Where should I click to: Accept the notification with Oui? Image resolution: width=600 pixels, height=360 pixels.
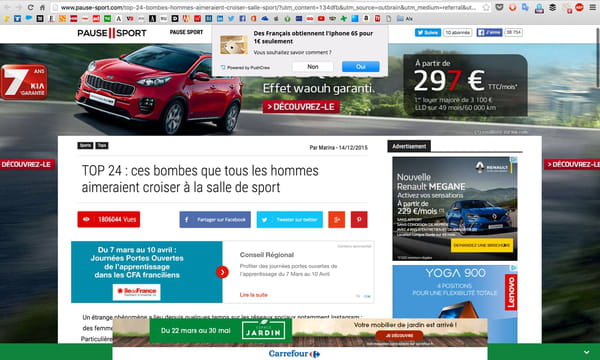(360, 67)
